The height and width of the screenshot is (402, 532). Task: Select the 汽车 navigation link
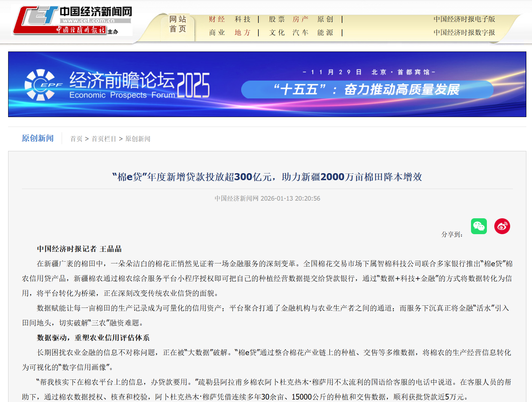(300, 32)
